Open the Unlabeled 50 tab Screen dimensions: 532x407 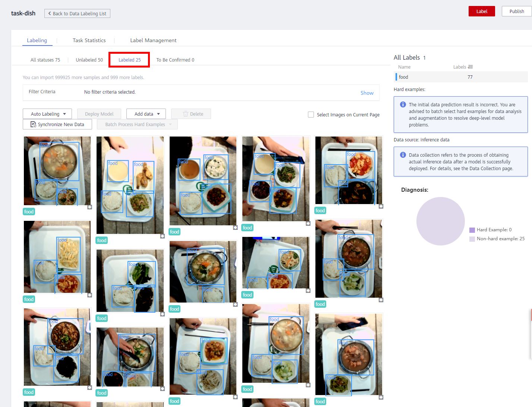(x=89, y=60)
